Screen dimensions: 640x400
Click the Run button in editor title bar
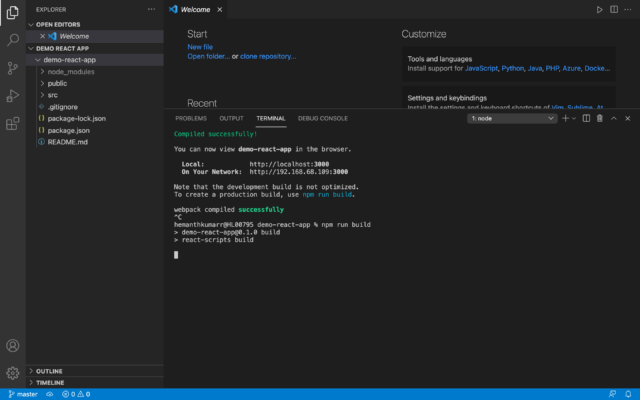pyautogui.click(x=599, y=9)
